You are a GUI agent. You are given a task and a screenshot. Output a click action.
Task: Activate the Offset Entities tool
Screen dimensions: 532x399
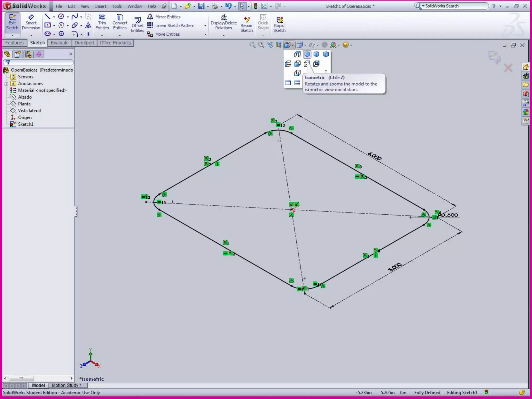click(x=137, y=25)
